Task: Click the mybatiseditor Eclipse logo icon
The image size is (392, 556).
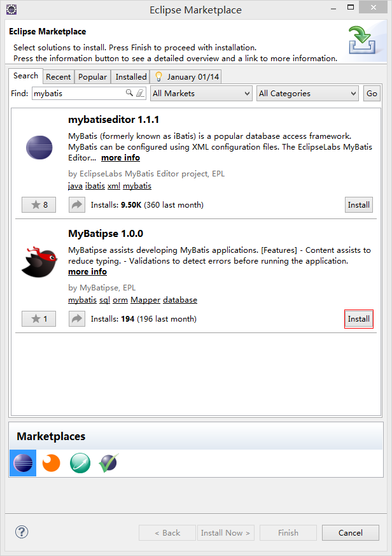Action: (x=39, y=148)
